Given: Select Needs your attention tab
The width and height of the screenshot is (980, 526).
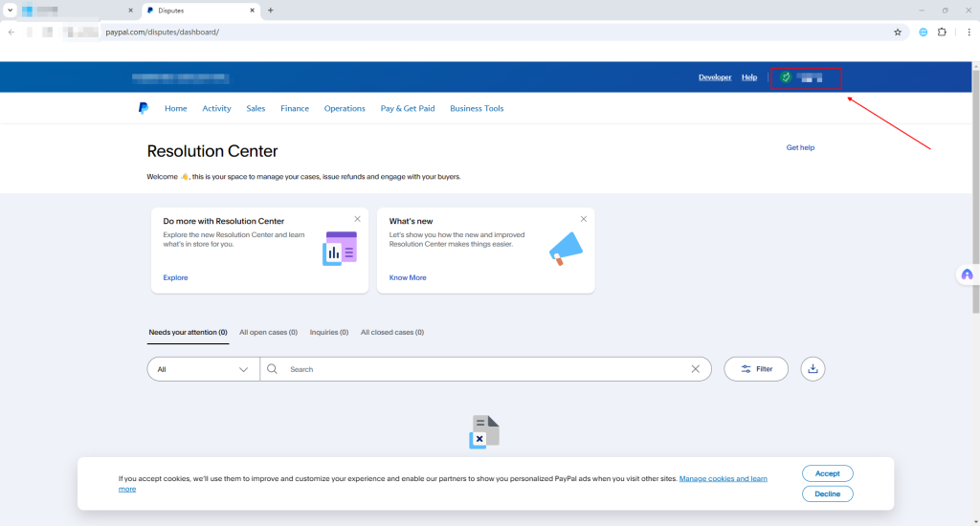Looking at the screenshot, I should coord(189,333).
